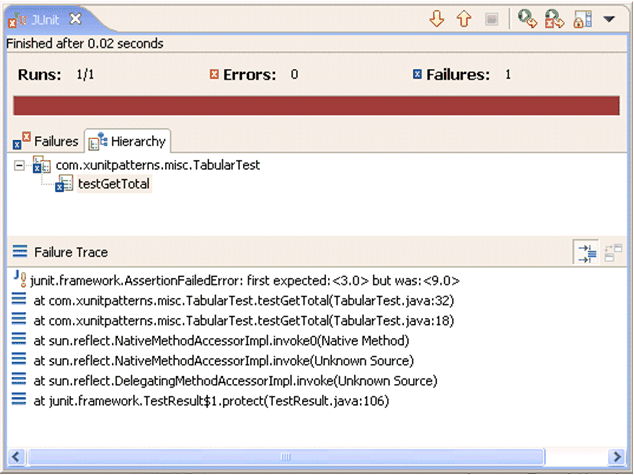This screenshot has width=634, height=475.
Task: Select the AssertionFailedError trace line
Action: click(x=245, y=282)
